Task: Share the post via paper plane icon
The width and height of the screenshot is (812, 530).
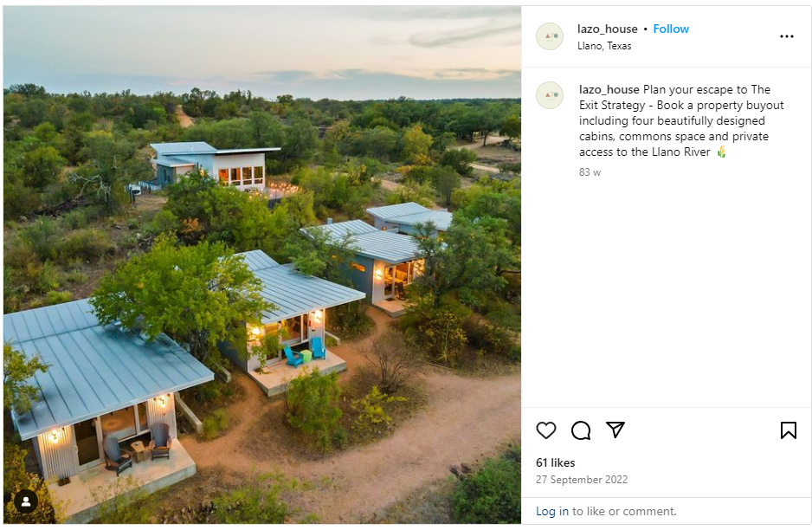Action: [x=615, y=430]
